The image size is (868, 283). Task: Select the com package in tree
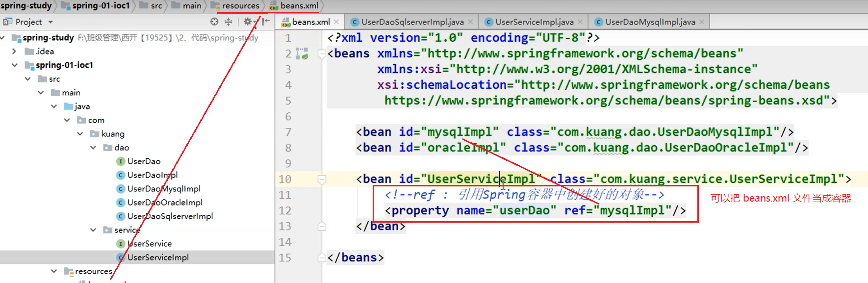pyautogui.click(x=96, y=120)
